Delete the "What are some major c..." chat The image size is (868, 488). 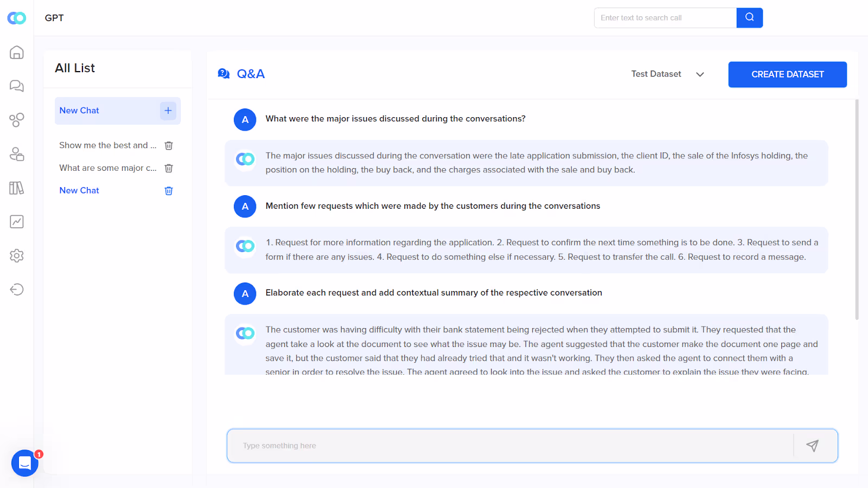pos(169,168)
